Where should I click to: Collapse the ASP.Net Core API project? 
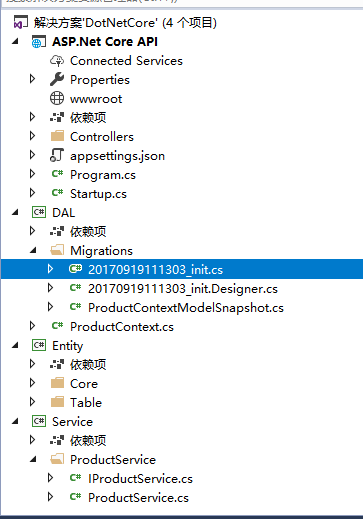pos(15,42)
